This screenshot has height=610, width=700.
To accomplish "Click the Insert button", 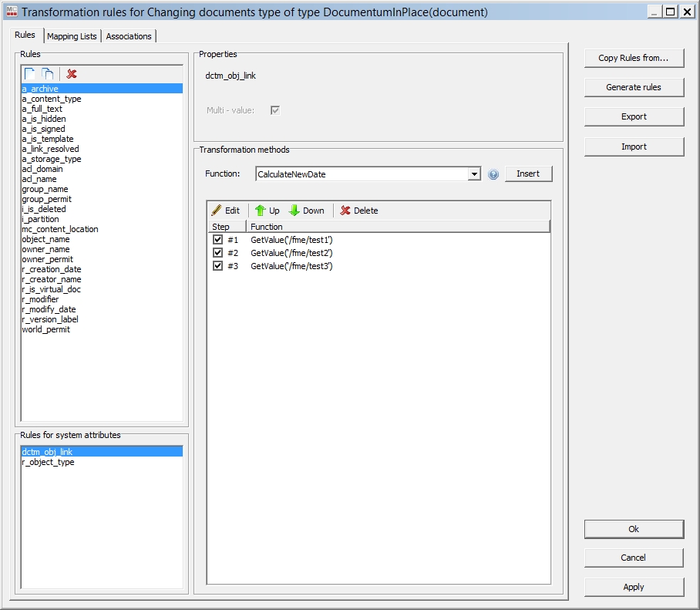I will click(x=528, y=174).
